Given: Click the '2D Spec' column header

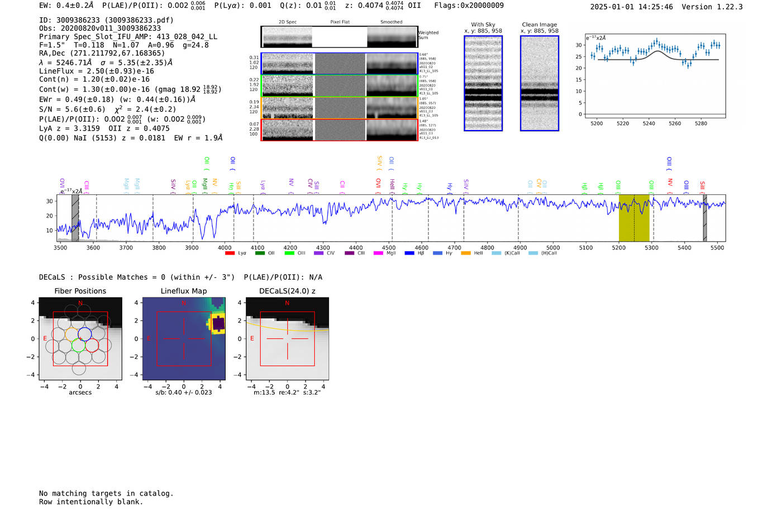Looking at the screenshot, I should pyautogui.click(x=288, y=22).
